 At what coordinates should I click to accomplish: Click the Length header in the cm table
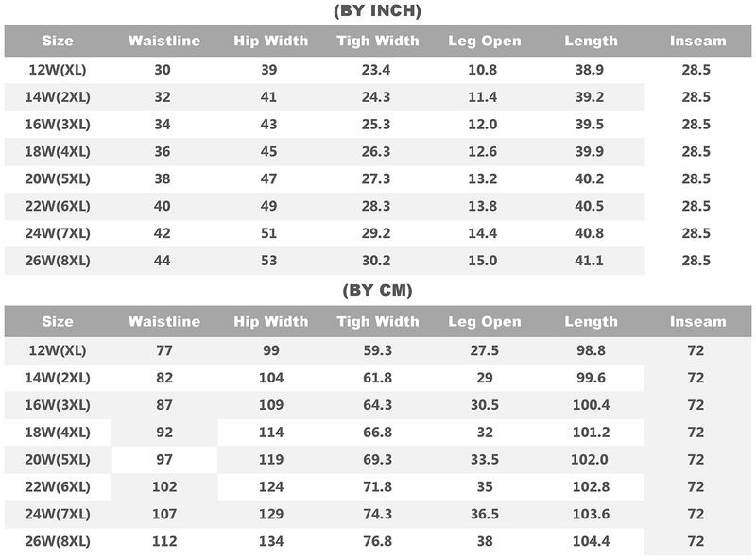pyautogui.click(x=591, y=322)
